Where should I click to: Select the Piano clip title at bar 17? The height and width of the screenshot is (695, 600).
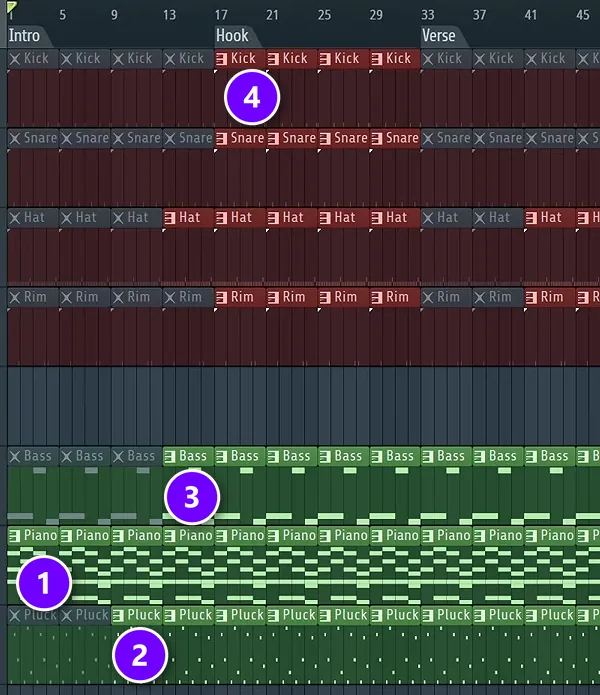(x=247, y=535)
